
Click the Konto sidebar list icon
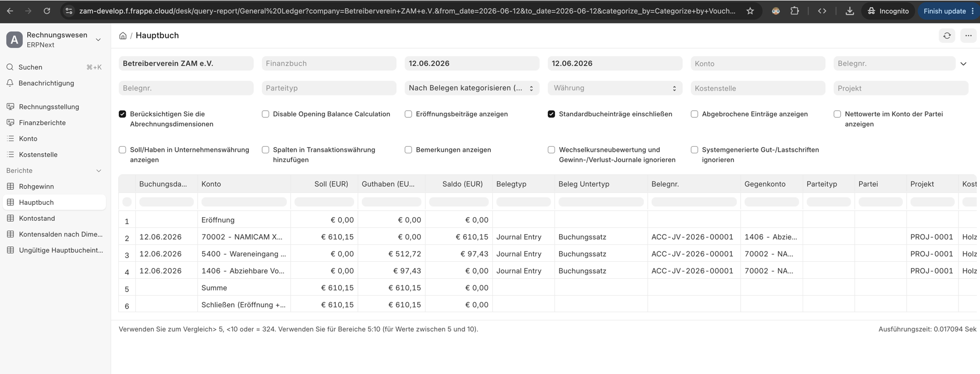click(10, 139)
